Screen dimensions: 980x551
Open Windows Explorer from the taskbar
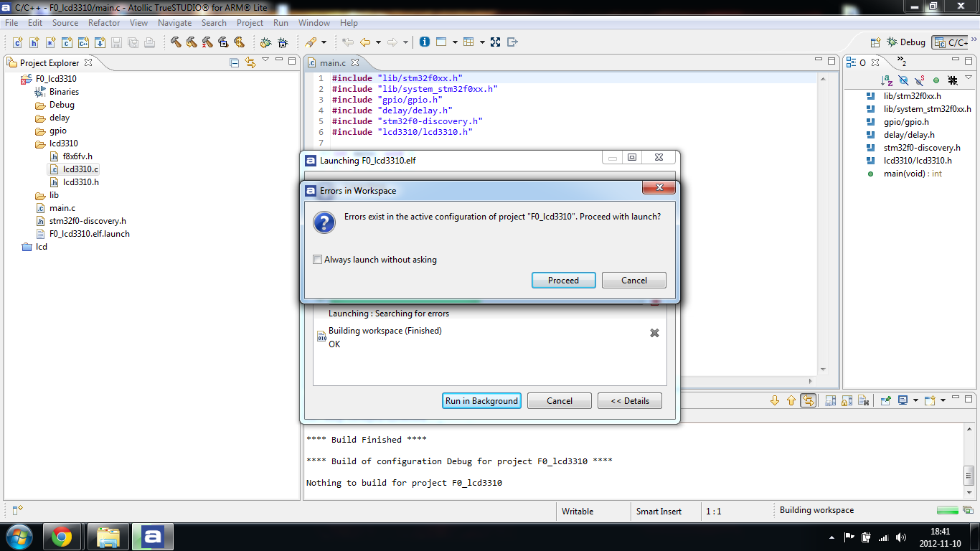(108, 537)
